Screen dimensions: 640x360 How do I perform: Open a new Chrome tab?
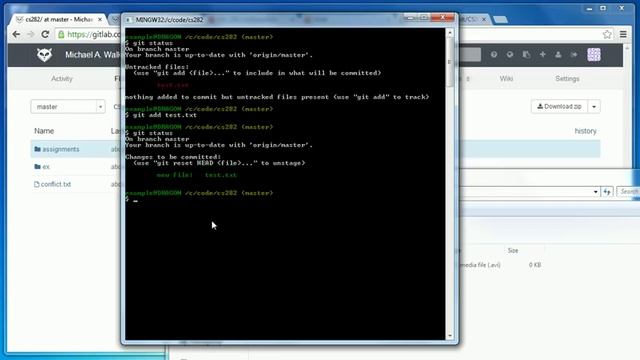pyautogui.click(x=500, y=19)
